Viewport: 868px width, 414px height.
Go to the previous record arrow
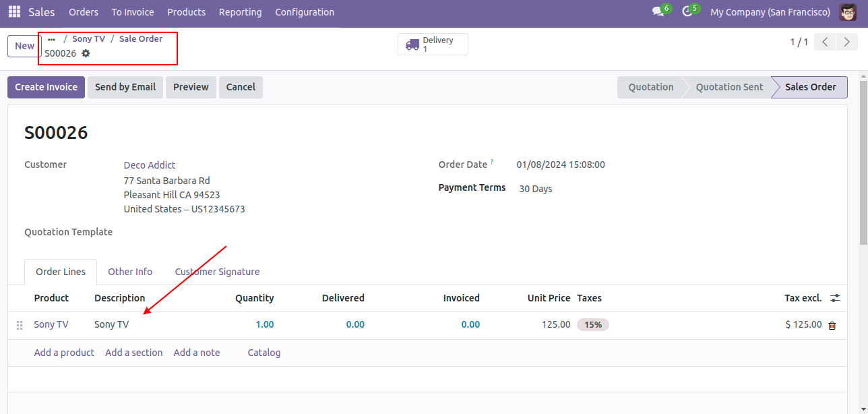click(x=825, y=42)
